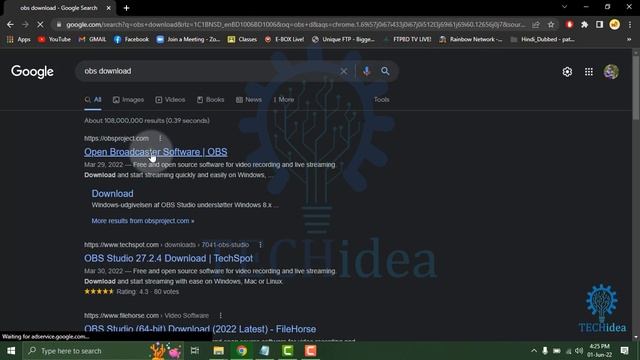
Task: Open options menu beside obsproject.com URL
Action: (x=160, y=138)
